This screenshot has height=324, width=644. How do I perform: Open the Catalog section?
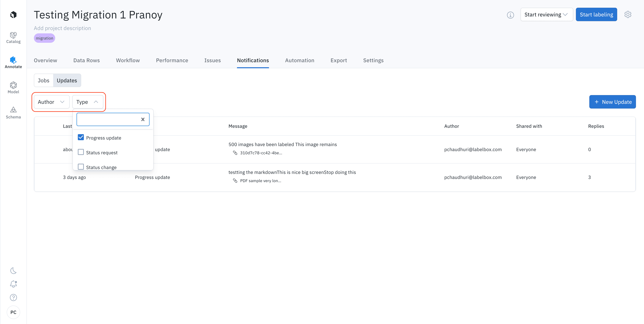pyautogui.click(x=13, y=38)
